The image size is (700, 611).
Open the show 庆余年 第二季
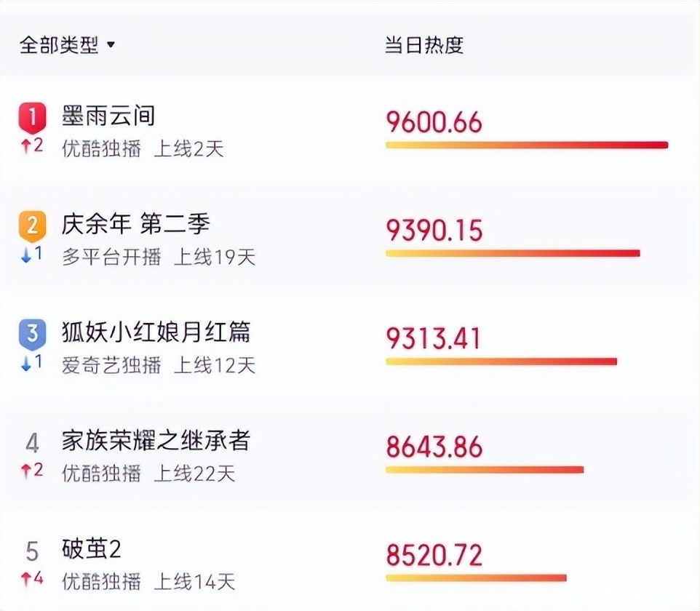click(136, 224)
